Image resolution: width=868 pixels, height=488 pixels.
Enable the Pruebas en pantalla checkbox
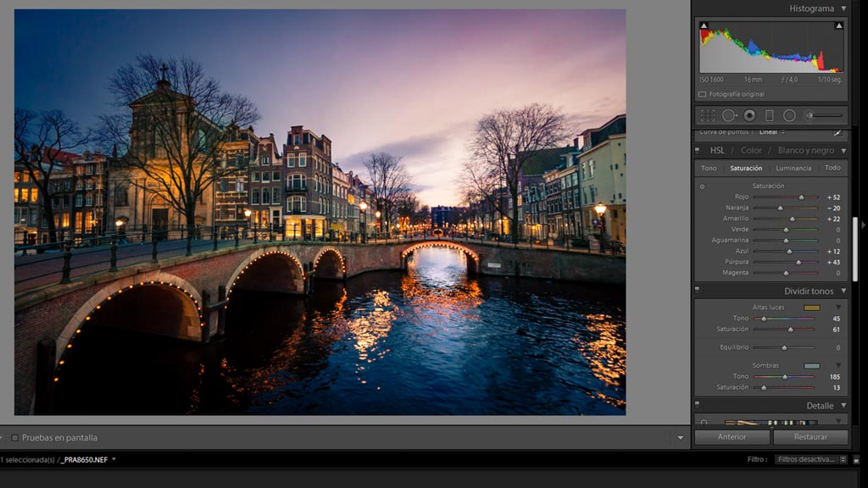(x=14, y=438)
